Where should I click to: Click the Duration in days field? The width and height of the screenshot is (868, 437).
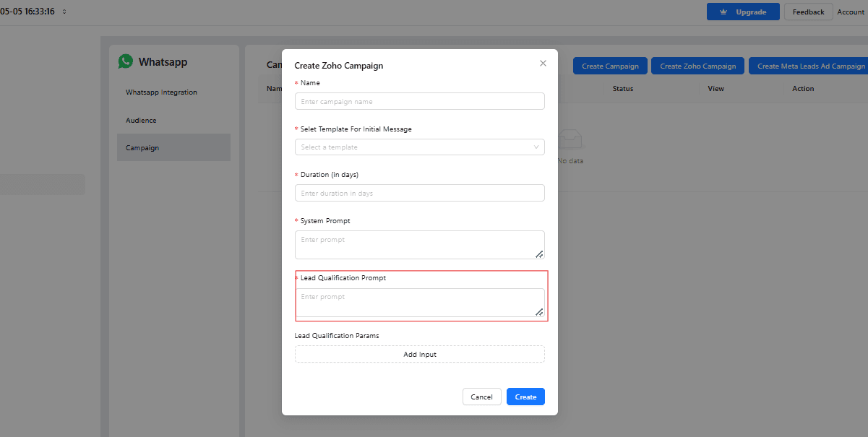(x=419, y=194)
